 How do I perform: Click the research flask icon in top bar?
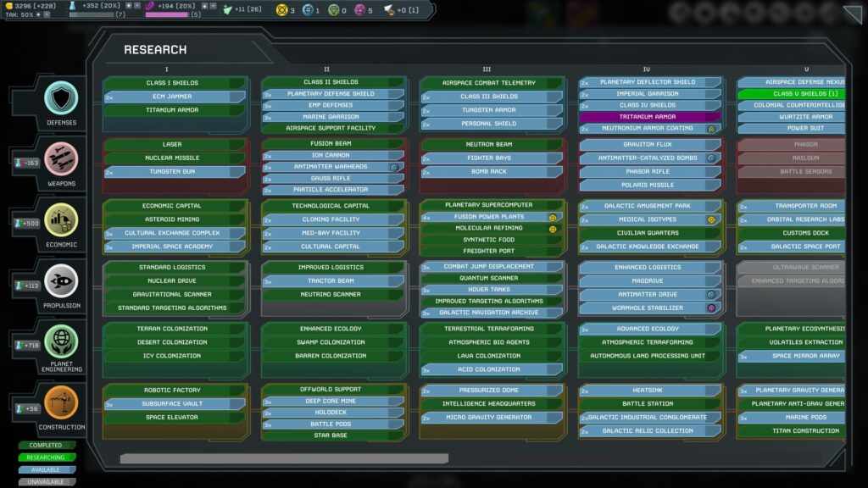click(x=75, y=7)
